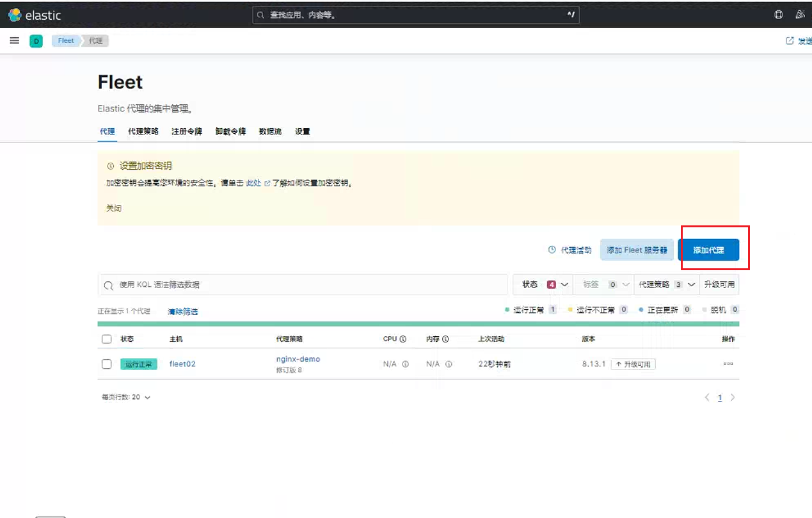Expand the 状态 filter dropdown
Viewport: 812px width, 518px height.
click(542, 284)
